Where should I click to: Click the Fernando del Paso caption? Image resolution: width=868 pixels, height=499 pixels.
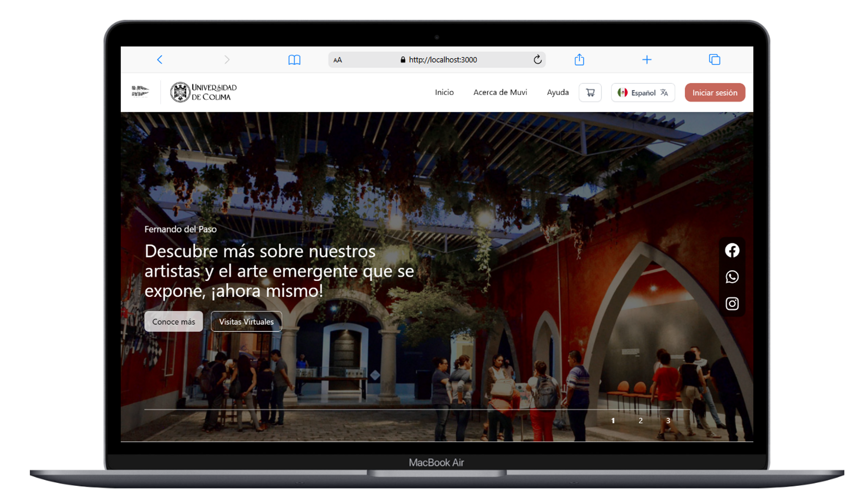click(x=180, y=229)
